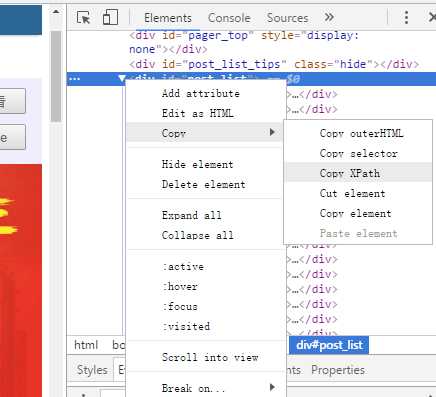The height and width of the screenshot is (397, 436).
Task: Choose Copy XPath
Action: [358, 173]
